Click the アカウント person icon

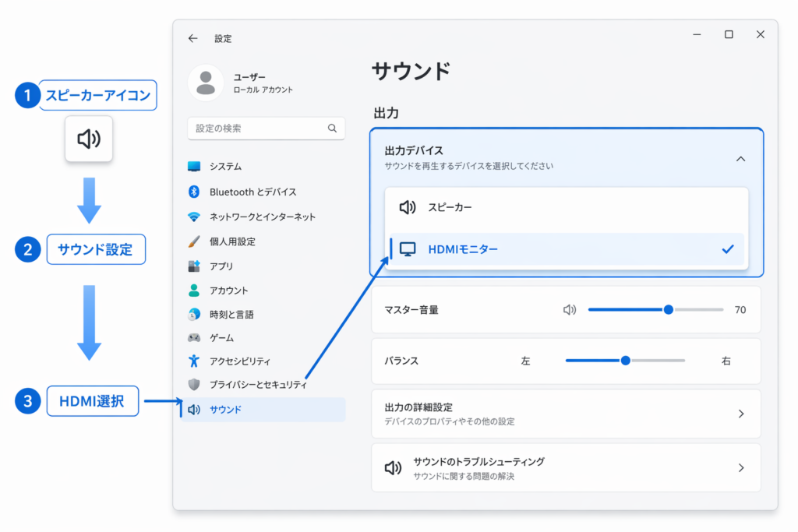coord(194,291)
